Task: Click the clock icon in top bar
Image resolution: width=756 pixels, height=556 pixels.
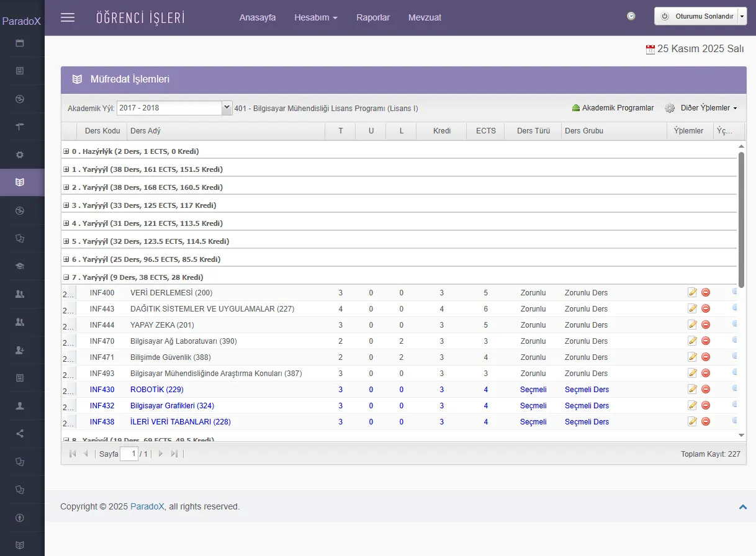Action: click(631, 17)
